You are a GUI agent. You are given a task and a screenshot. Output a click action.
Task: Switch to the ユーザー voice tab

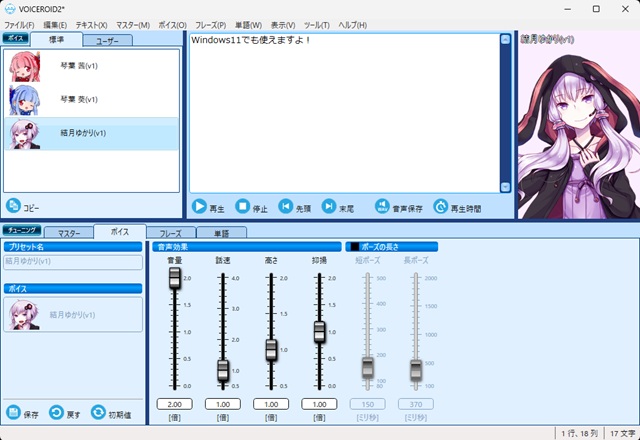click(x=113, y=41)
